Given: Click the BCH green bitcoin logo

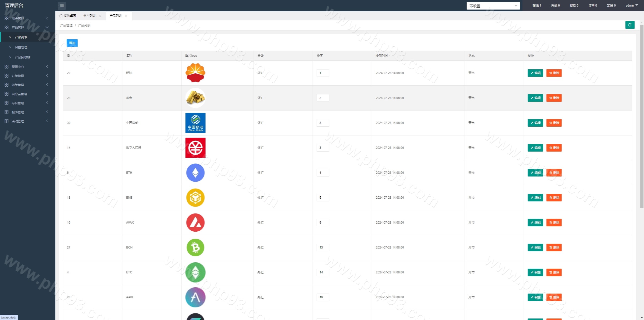Looking at the screenshot, I should pyautogui.click(x=195, y=247).
